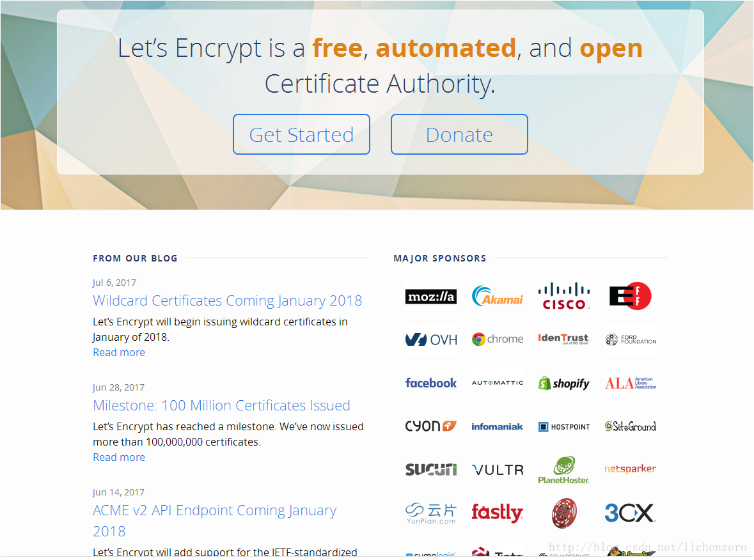This screenshot has width=754, height=560.
Task: Click Read more under Wildcard Certificates post
Action: pyautogui.click(x=119, y=352)
